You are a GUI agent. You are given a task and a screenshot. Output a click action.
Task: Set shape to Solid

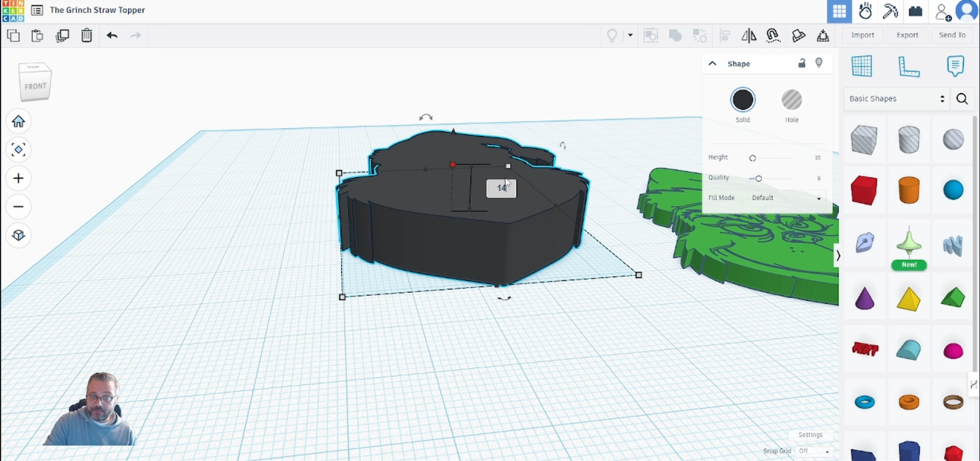(x=742, y=100)
